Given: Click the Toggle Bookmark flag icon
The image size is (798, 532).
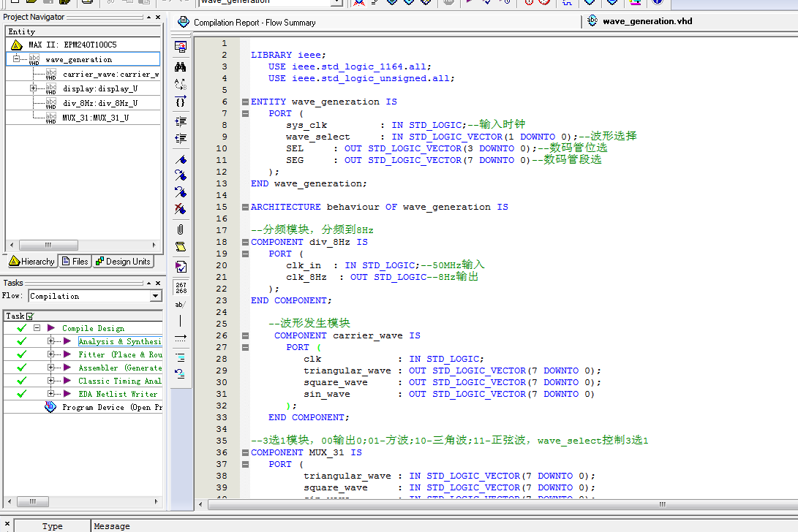Looking at the screenshot, I should [x=181, y=159].
